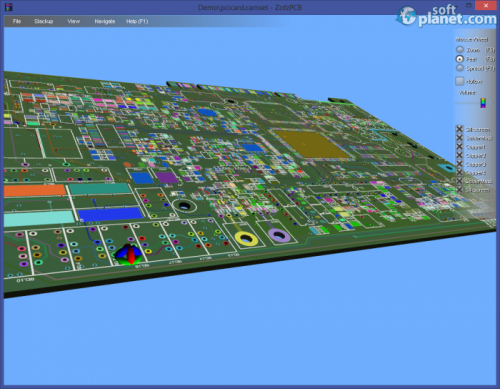Click the large olive square chip pad
500x389 pixels.
point(311,144)
